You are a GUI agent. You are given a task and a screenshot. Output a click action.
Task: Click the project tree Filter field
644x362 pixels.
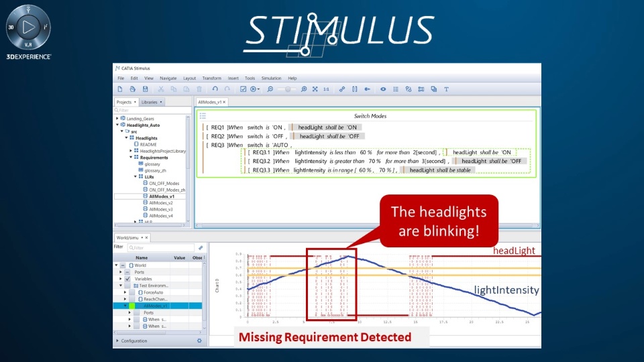pyautogui.click(x=152, y=111)
